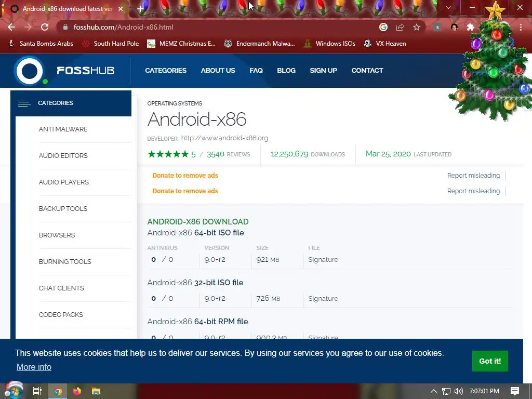
Task: Open the Endermanch Malware bookmark
Action: (260, 44)
